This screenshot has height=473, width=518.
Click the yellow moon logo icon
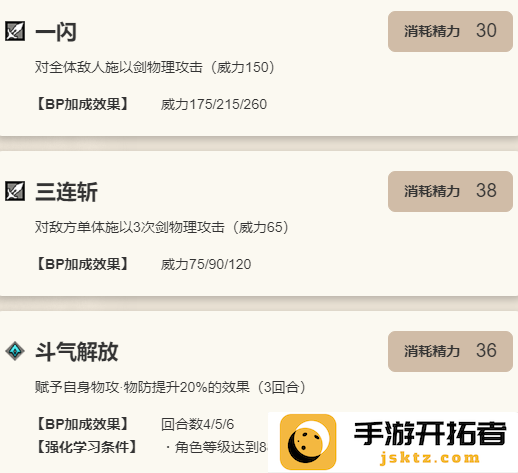(x=308, y=442)
